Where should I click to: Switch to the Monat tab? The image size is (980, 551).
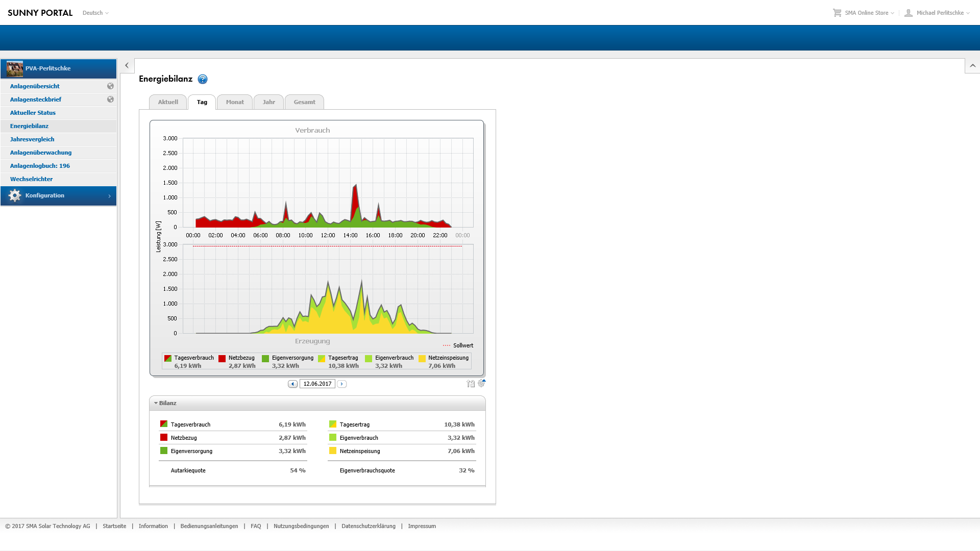pyautogui.click(x=235, y=102)
